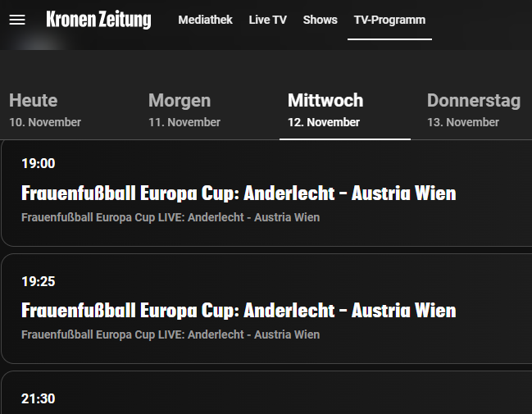This screenshot has height=414, width=532.
Task: Click the 10. November date label
Action: (x=45, y=122)
